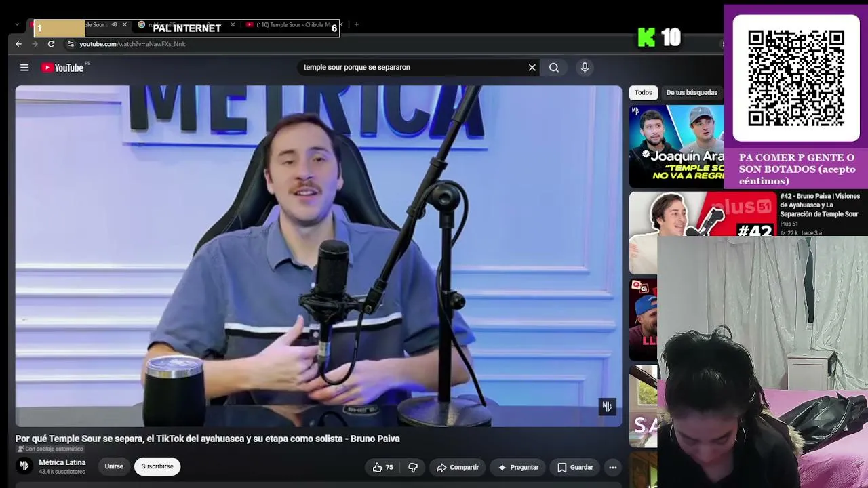Open the Joaquín Ara recommended video thumbnail

click(676, 146)
